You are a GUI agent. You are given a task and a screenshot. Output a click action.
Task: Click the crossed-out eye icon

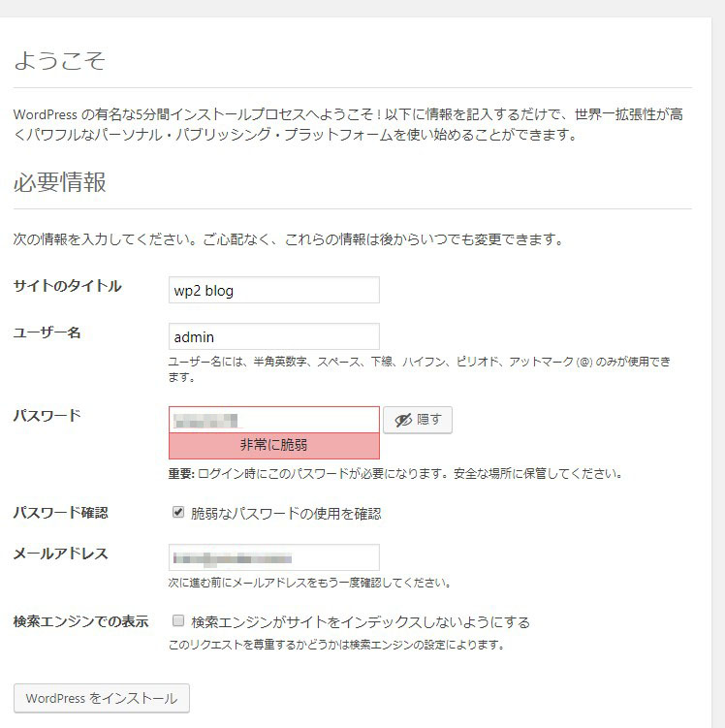[x=403, y=420]
